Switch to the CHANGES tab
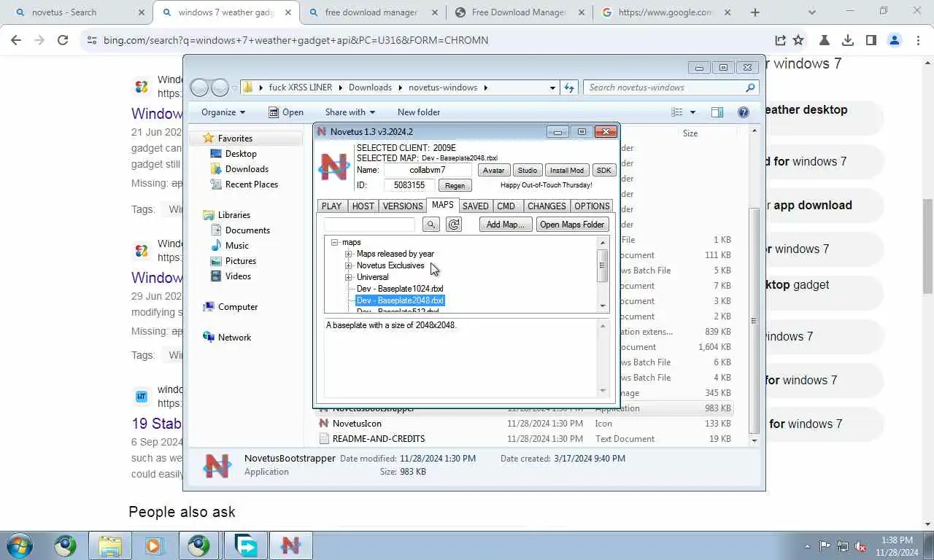The image size is (934, 560). click(547, 206)
